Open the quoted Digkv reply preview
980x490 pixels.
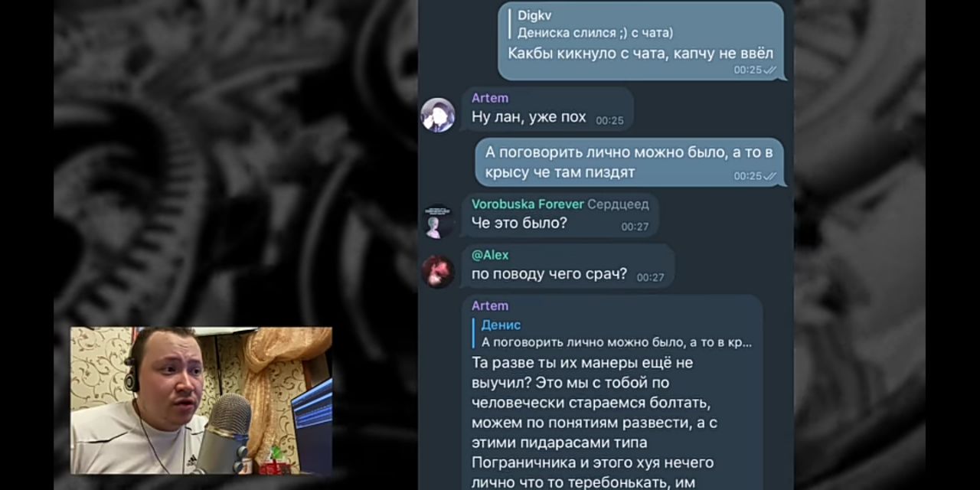point(593,24)
